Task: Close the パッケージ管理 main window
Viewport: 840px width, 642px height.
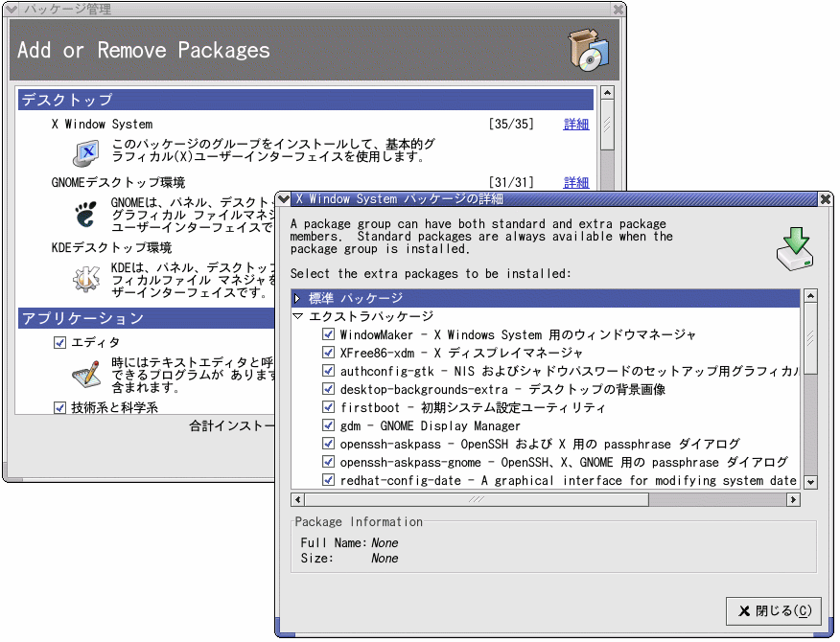Action: [x=618, y=9]
